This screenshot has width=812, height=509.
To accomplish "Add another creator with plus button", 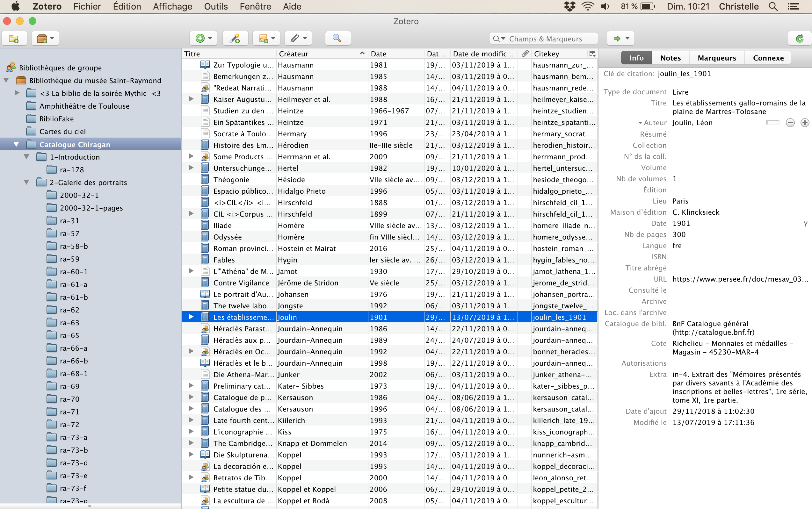I will pyautogui.click(x=805, y=123).
